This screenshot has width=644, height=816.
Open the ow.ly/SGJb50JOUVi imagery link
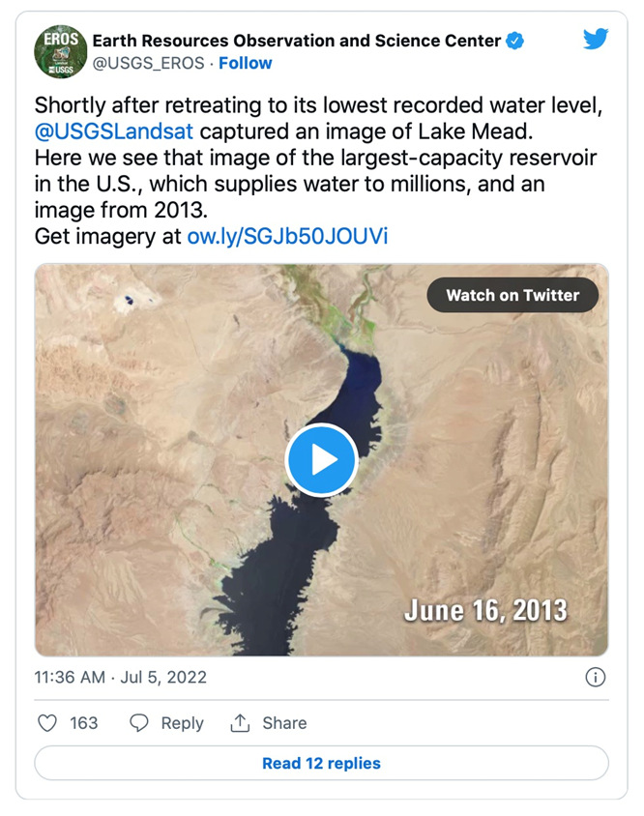coord(287,236)
